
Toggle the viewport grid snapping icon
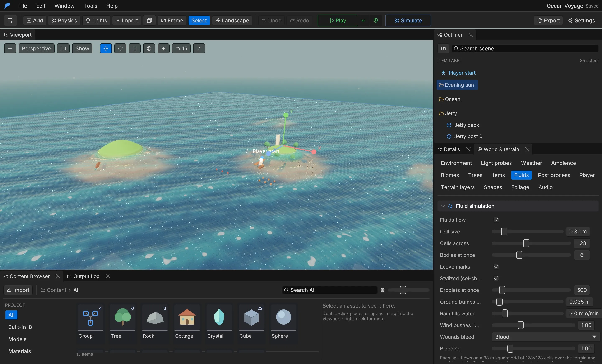point(163,48)
